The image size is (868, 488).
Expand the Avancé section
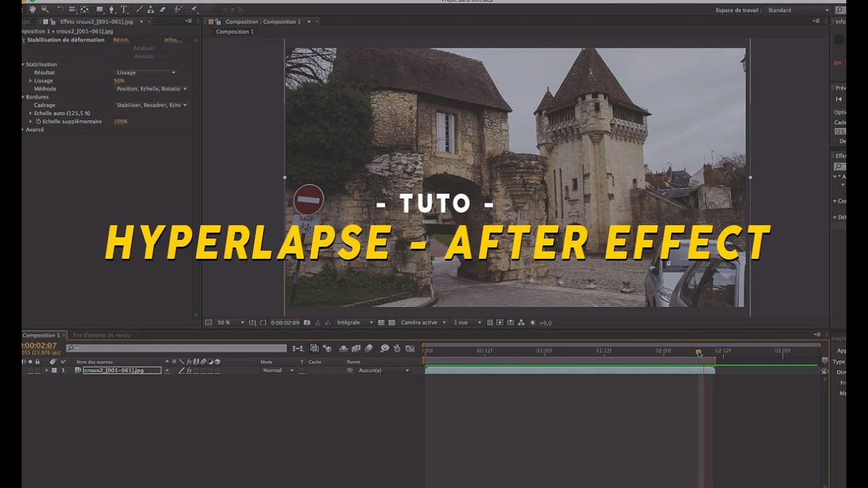click(x=23, y=129)
